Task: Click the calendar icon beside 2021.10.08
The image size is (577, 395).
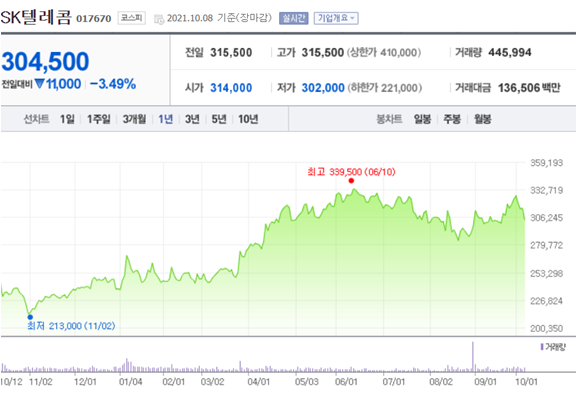Action: tap(159, 19)
